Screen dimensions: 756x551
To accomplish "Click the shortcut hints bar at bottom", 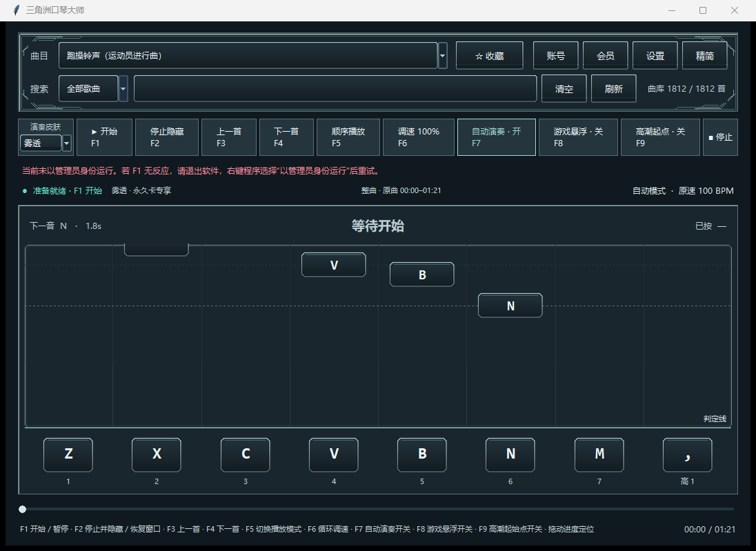I will [x=307, y=530].
